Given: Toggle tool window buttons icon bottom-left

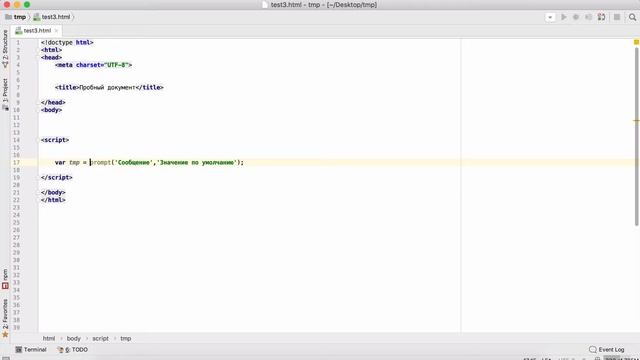Looking at the screenshot, I should click(x=6, y=358).
